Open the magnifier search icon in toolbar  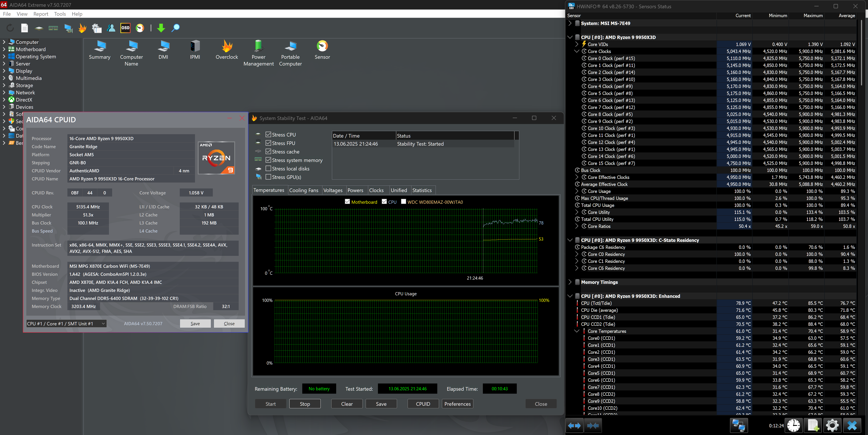176,28
